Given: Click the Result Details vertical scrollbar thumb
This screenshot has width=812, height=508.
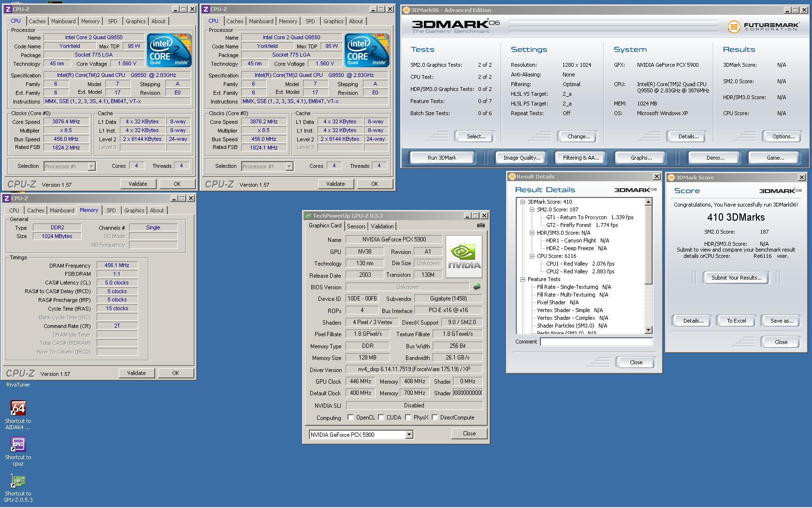Looking at the screenshot, I should click(x=648, y=245).
